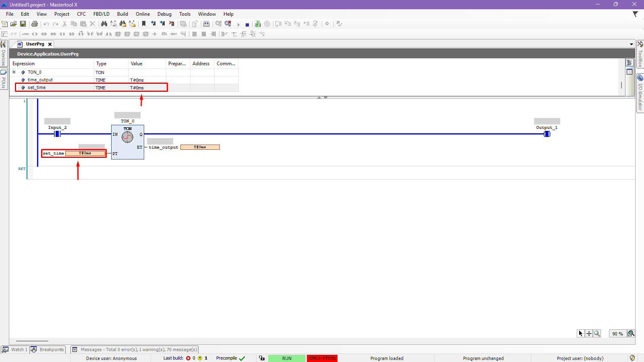Screen dimensions: 644x362
Task: Click the set_time inline value field
Action: click(85, 153)
